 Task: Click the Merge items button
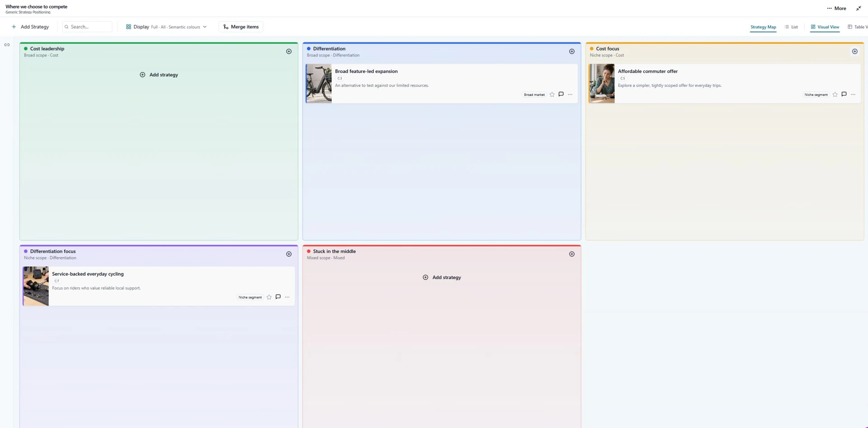tap(241, 27)
